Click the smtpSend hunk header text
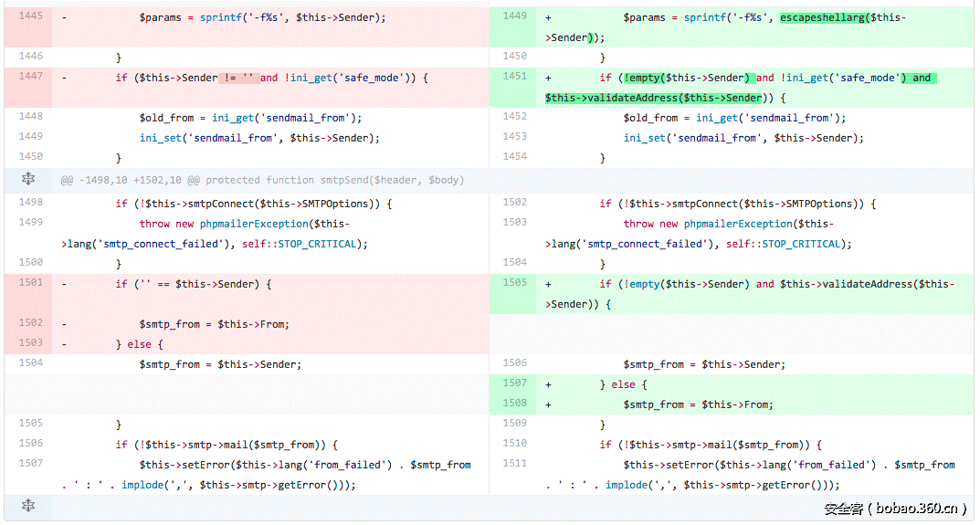This screenshot has height=525, width=980. click(x=262, y=181)
